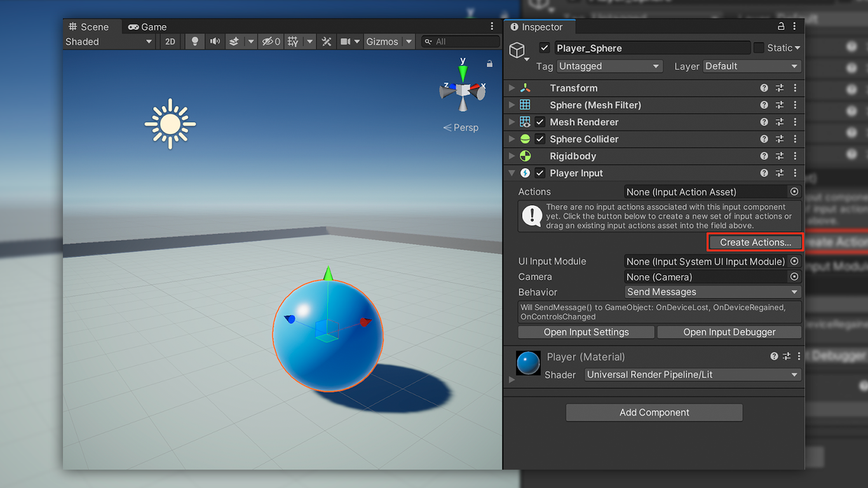Toggle scene audio speaker icon
This screenshot has width=868, height=488.
coord(215,41)
